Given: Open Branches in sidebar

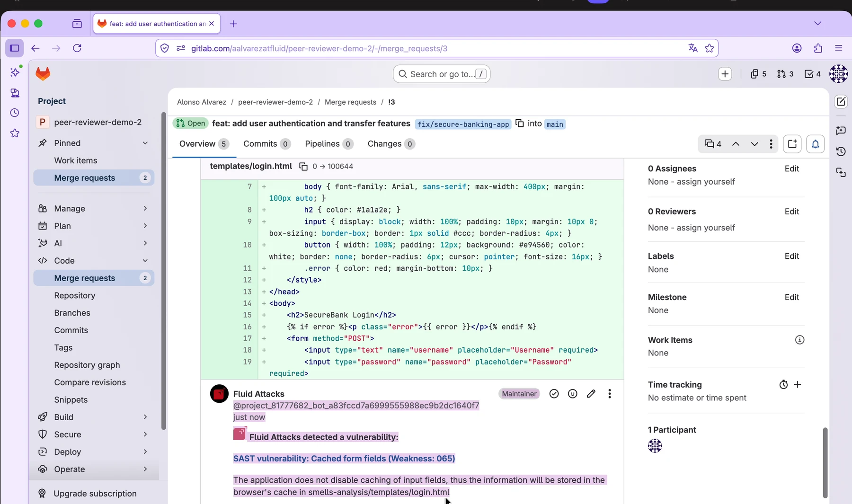Looking at the screenshot, I should click(94, 313).
